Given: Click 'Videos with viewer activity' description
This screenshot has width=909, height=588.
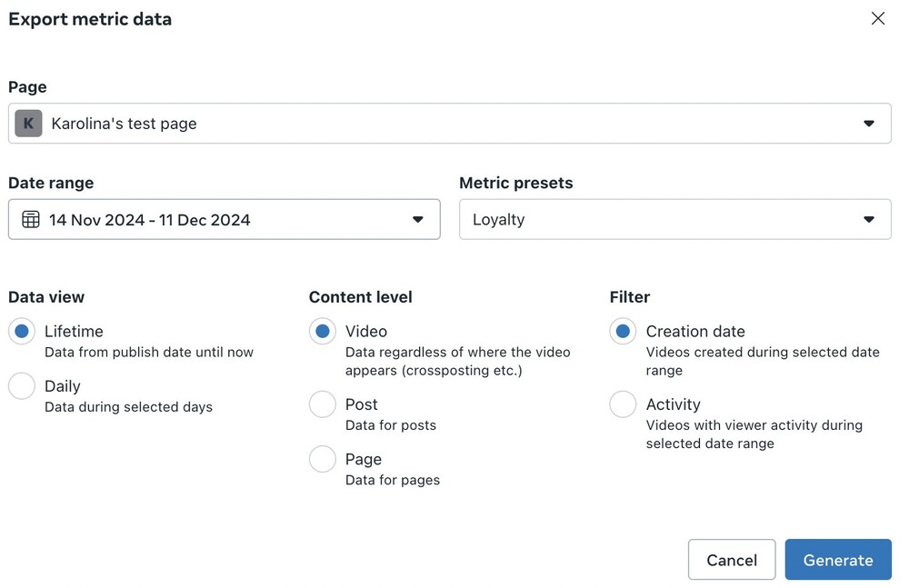Looking at the screenshot, I should pos(754,434).
